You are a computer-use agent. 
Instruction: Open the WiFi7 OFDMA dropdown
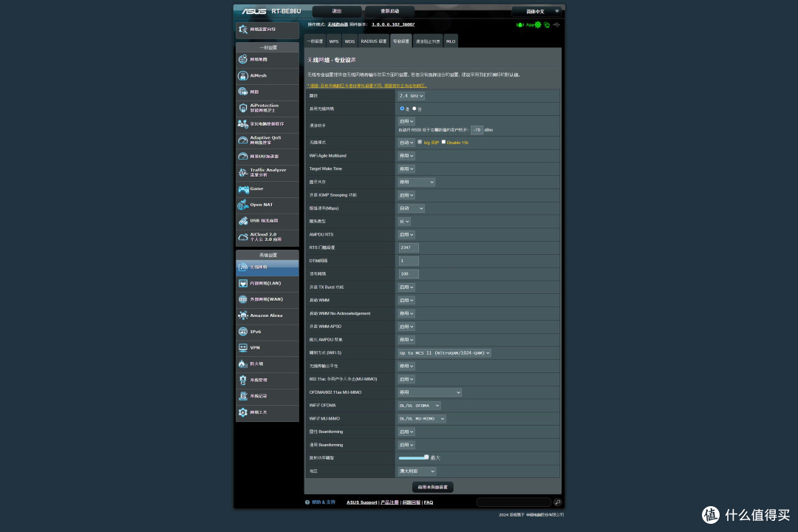[x=420, y=406]
